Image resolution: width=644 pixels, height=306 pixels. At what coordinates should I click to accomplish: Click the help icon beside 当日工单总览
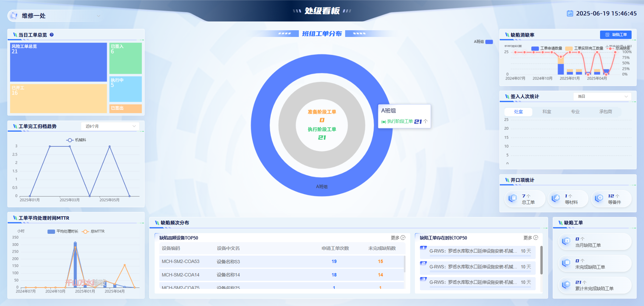click(x=52, y=35)
